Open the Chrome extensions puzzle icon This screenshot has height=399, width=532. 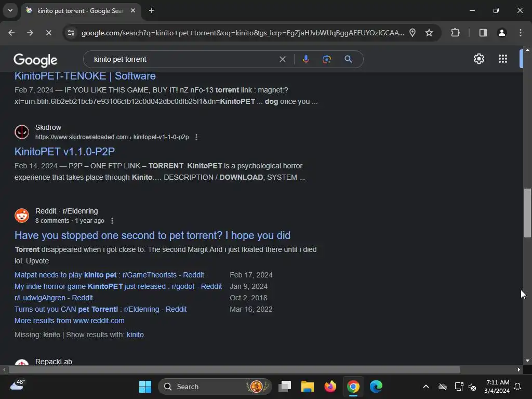(455, 33)
